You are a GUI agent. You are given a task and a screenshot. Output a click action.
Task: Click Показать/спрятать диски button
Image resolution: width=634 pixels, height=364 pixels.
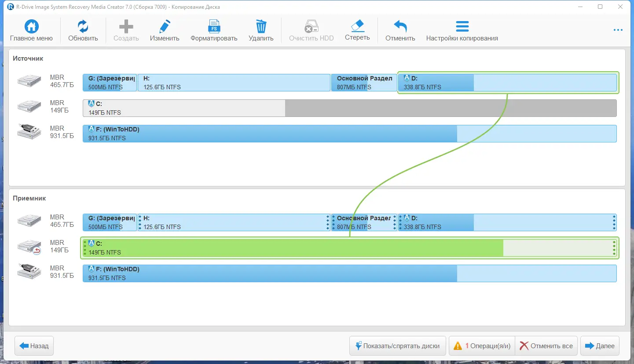[398, 346]
